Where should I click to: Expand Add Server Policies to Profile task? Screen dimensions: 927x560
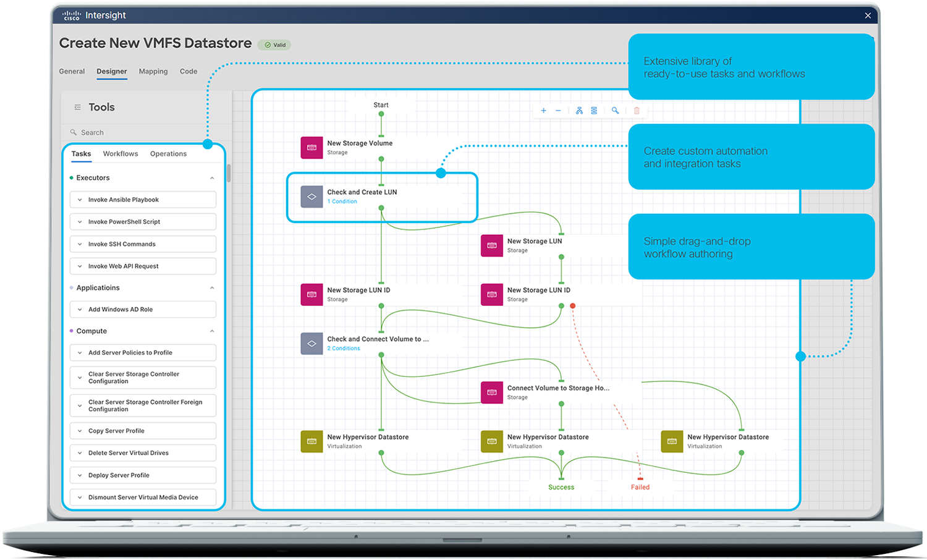80,353
